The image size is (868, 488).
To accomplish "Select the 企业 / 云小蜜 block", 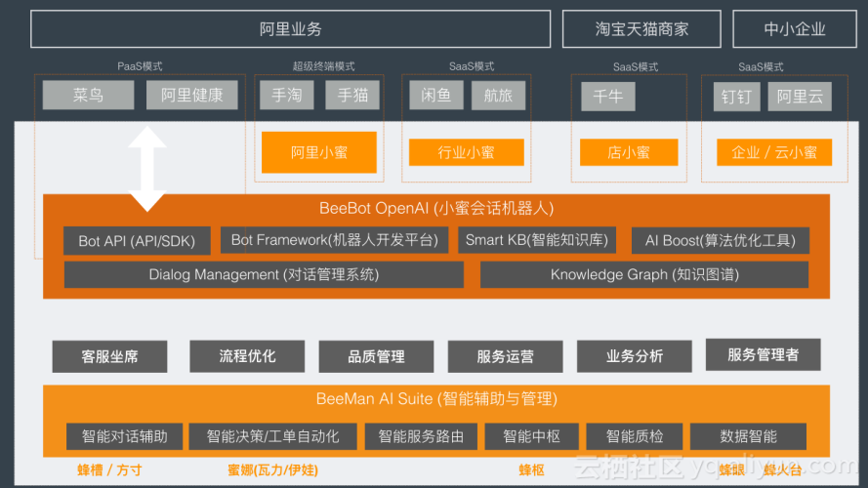I will pyautogui.click(x=774, y=152).
